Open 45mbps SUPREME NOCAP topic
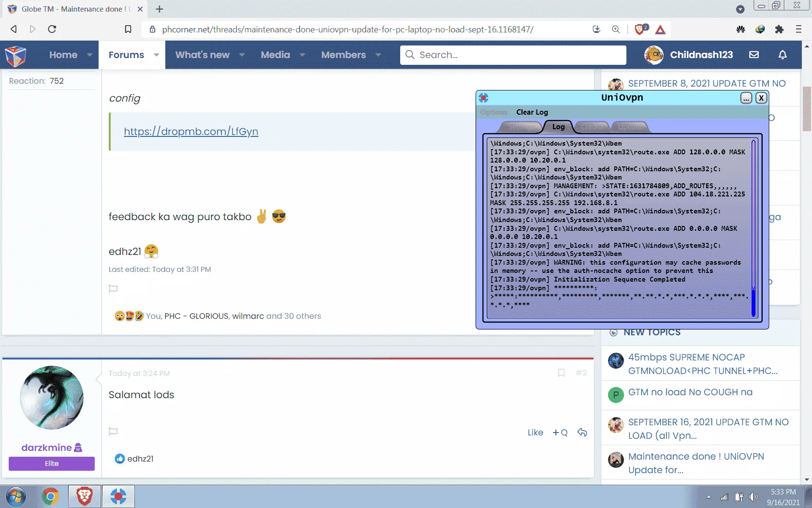This screenshot has width=812, height=508. [x=703, y=364]
